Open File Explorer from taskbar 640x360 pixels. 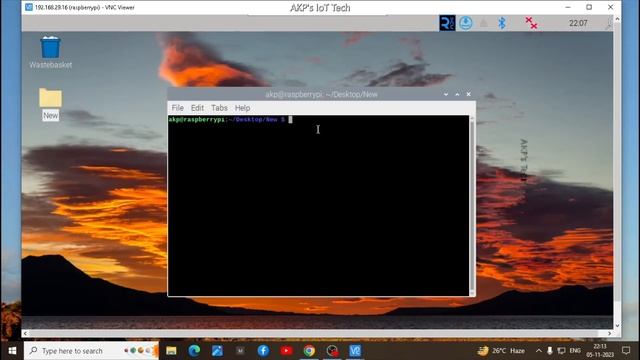click(x=171, y=351)
